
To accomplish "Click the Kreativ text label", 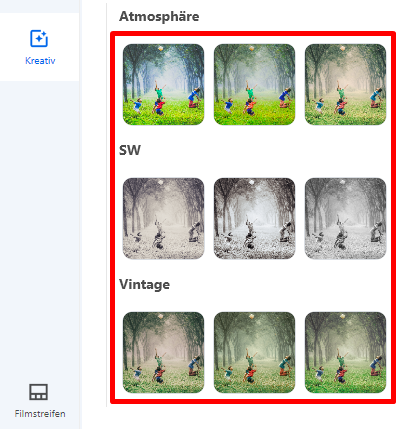I will pyautogui.click(x=40, y=61).
